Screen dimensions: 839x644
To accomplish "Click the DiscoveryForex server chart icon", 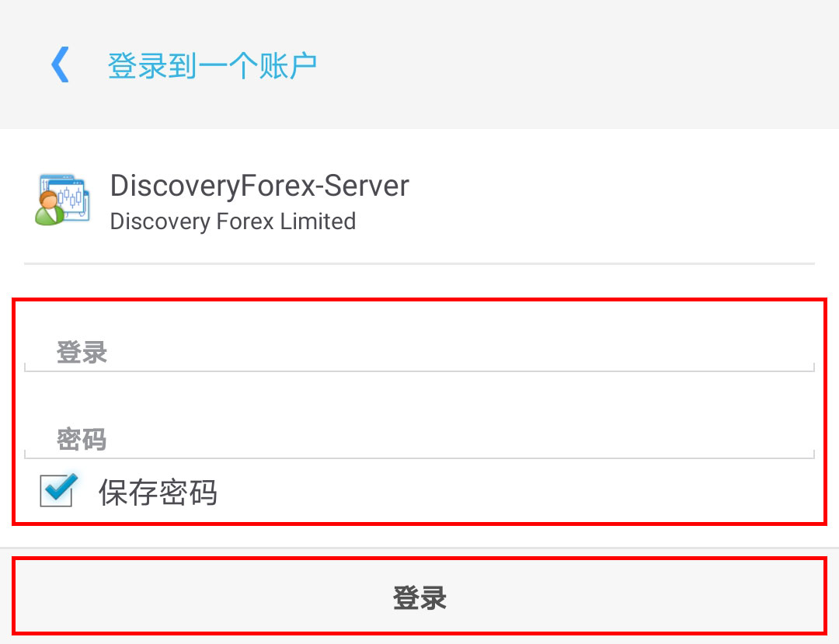I will pos(62,200).
